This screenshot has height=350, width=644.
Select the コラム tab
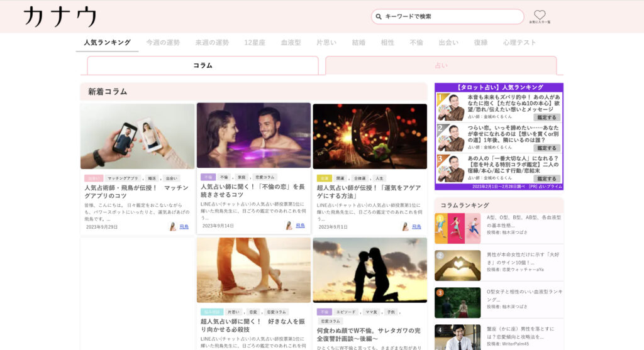click(x=203, y=65)
